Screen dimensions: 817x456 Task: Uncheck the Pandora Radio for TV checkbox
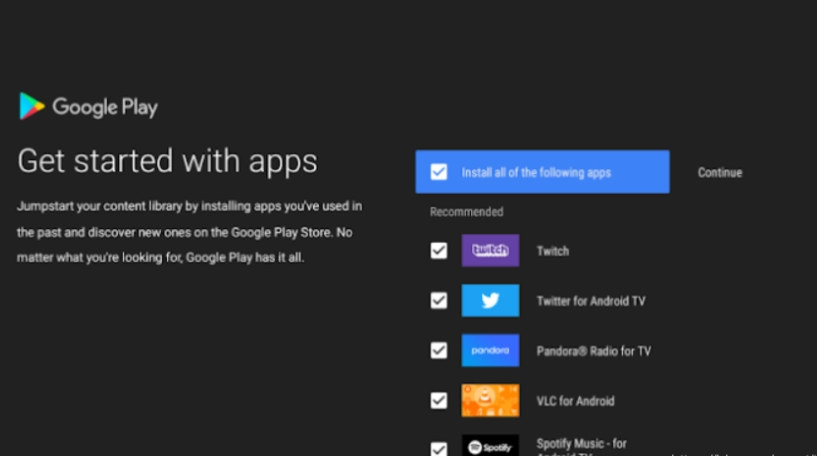point(439,351)
